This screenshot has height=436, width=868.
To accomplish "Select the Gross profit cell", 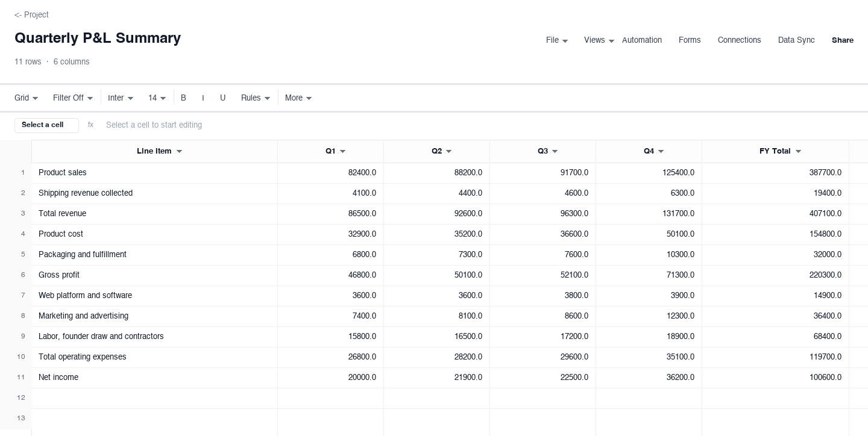I will (154, 275).
